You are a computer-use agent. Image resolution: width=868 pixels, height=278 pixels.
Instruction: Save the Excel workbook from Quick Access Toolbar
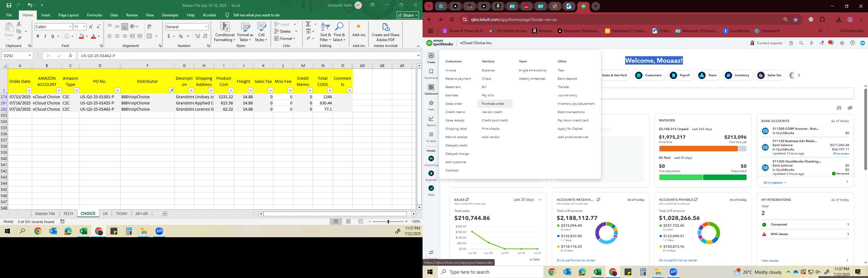click(9, 5)
